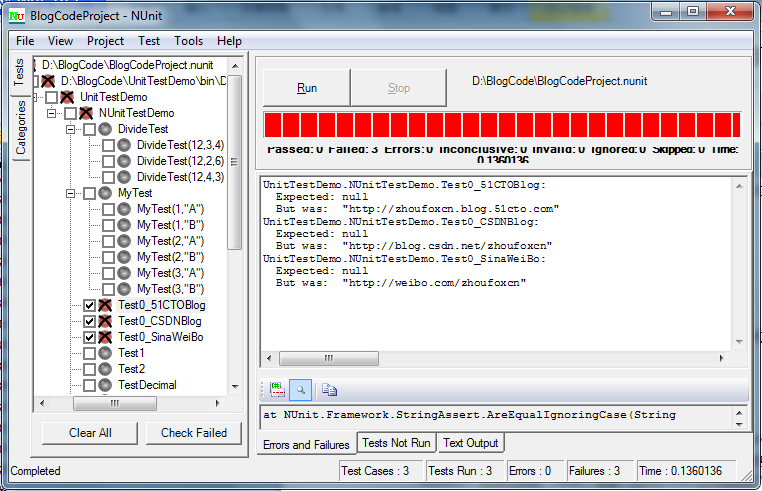
Task: Uncheck the Test0_CSDNBlog checkbox
Action: pyautogui.click(x=89, y=322)
